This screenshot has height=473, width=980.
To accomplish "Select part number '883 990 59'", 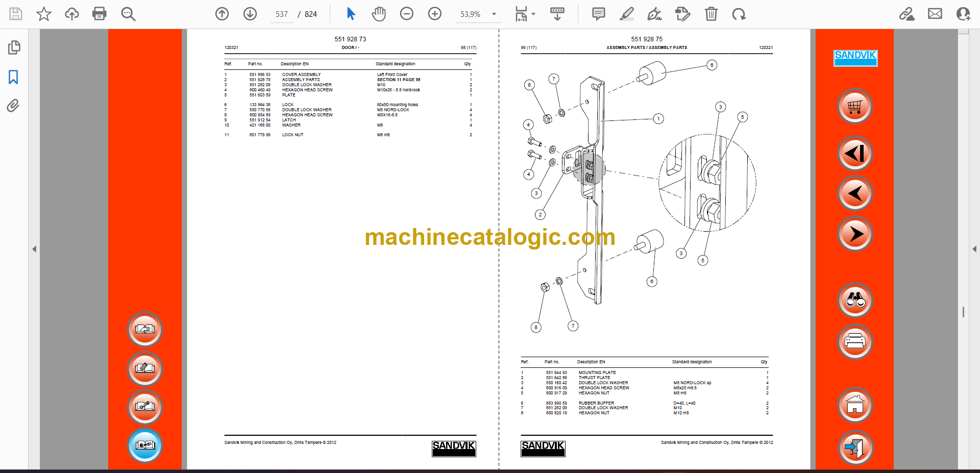I will [556, 403].
